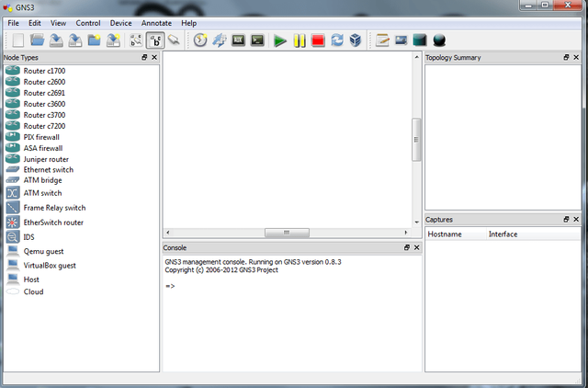The image size is (588, 388).
Task: Undock the Captures panel
Action: coord(566,219)
